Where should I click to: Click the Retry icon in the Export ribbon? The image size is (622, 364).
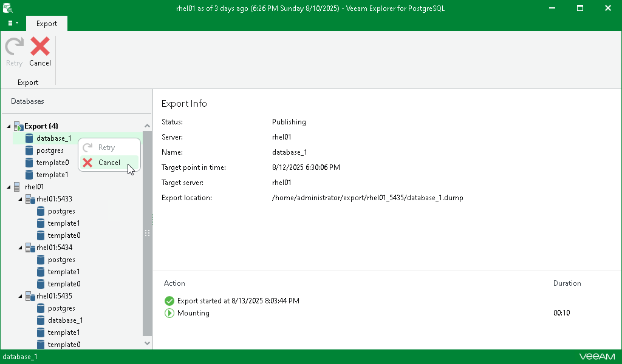click(14, 46)
